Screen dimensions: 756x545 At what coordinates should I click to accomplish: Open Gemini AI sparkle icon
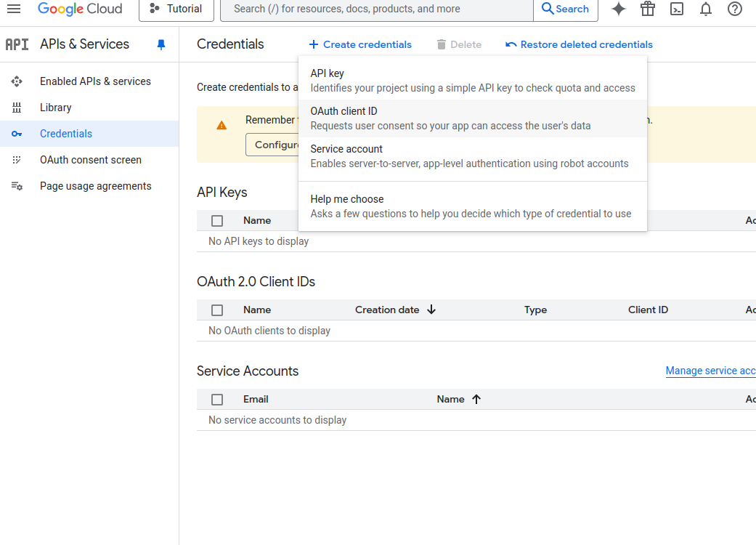[x=619, y=9]
